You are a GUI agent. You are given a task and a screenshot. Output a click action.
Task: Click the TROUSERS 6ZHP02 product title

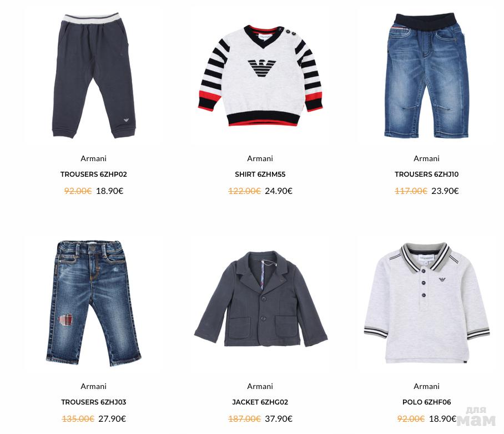tap(94, 174)
